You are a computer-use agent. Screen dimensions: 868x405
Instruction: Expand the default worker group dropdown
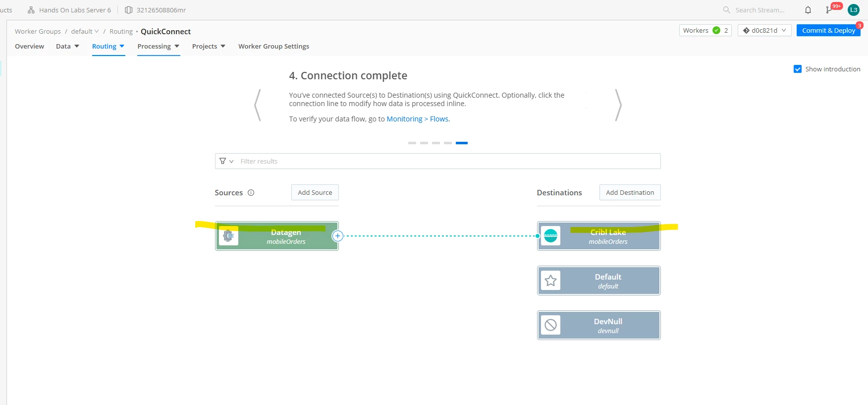point(85,31)
